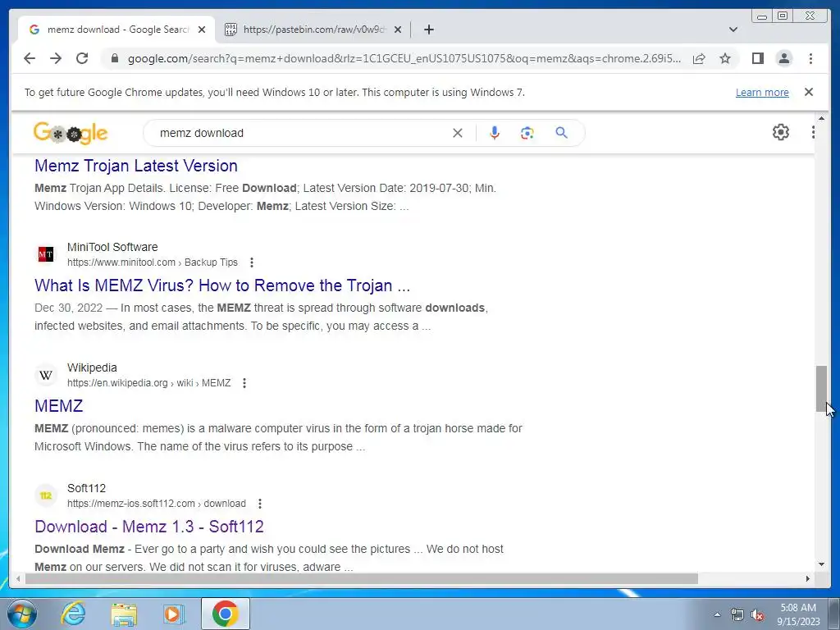Screen dimensions: 840x630
Task: Clear the Google search box text
Action: click(458, 133)
